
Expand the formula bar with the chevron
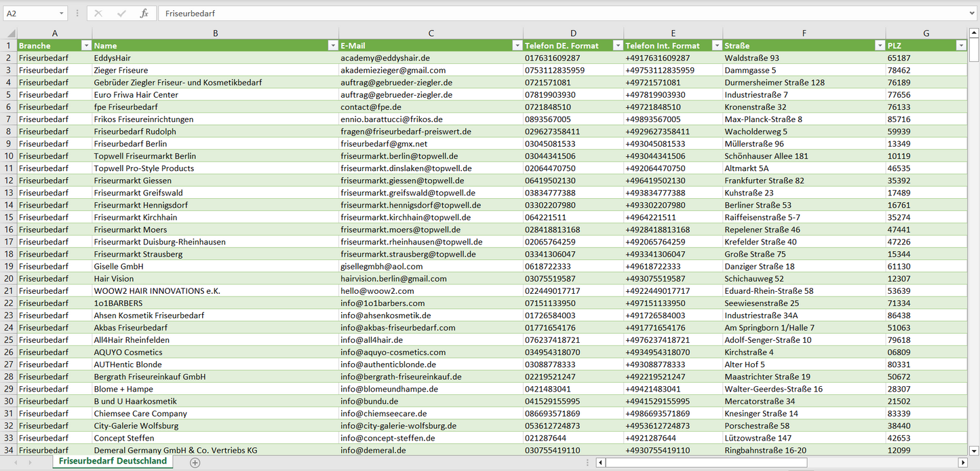pyautogui.click(x=973, y=14)
